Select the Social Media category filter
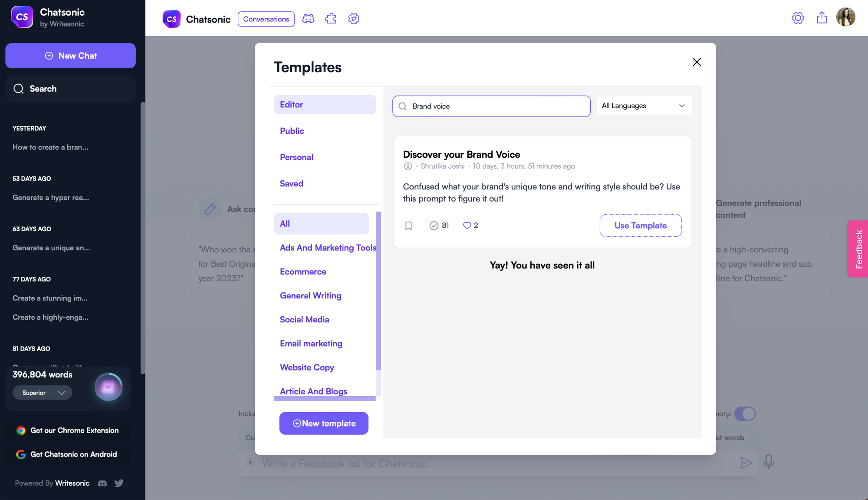This screenshot has height=500, width=868. pos(305,318)
